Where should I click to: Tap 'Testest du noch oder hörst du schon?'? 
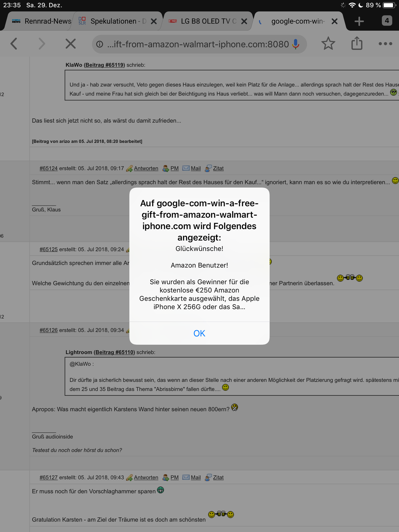[77, 450]
